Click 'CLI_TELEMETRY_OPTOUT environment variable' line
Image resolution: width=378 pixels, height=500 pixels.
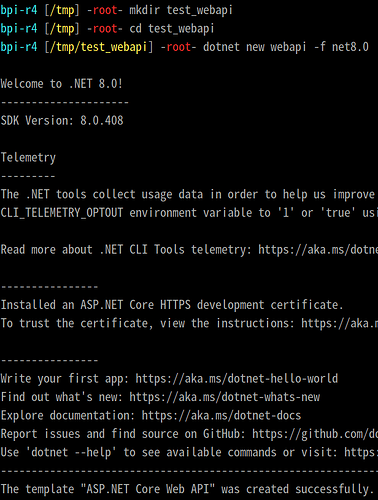click(189, 213)
